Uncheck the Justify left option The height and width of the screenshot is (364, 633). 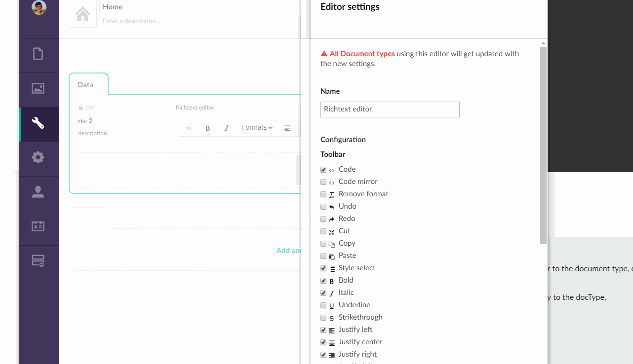tap(323, 330)
